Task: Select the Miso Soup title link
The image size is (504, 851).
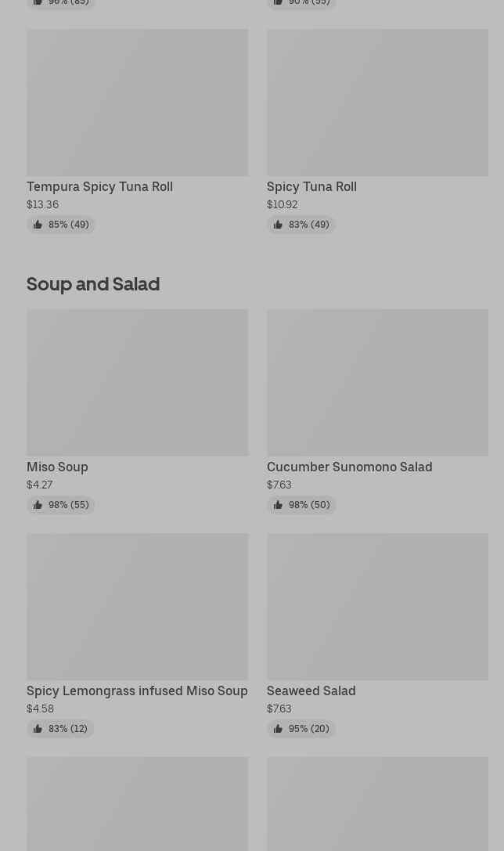Action: (57, 467)
